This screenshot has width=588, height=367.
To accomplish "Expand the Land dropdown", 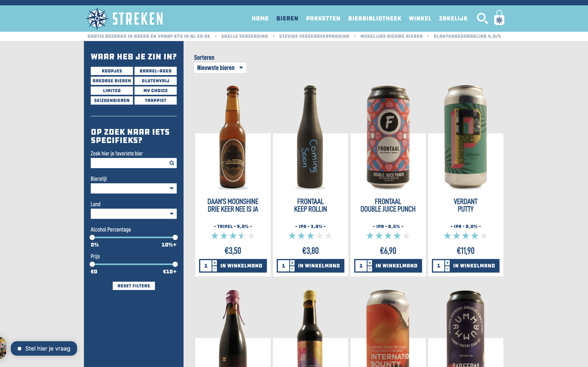I will [x=134, y=214].
